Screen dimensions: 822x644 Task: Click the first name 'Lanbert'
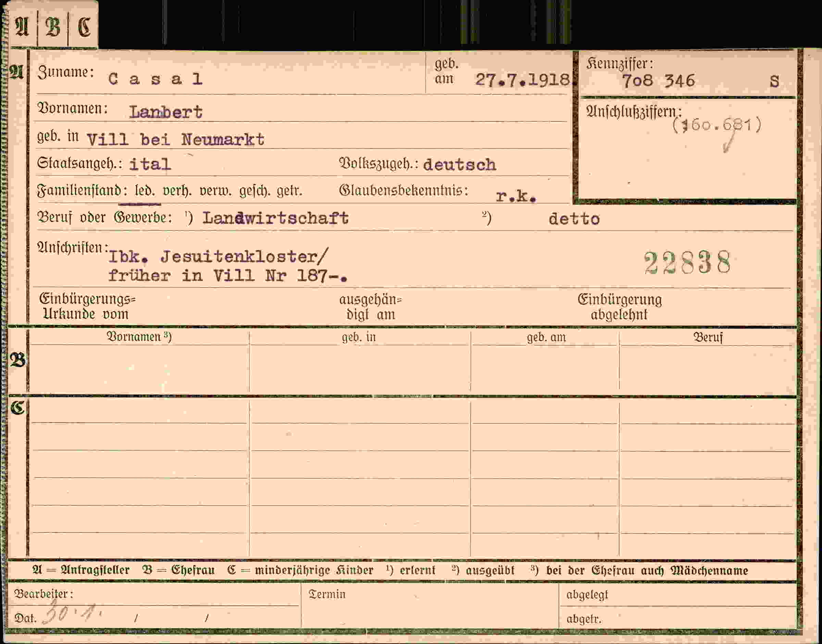[166, 112]
